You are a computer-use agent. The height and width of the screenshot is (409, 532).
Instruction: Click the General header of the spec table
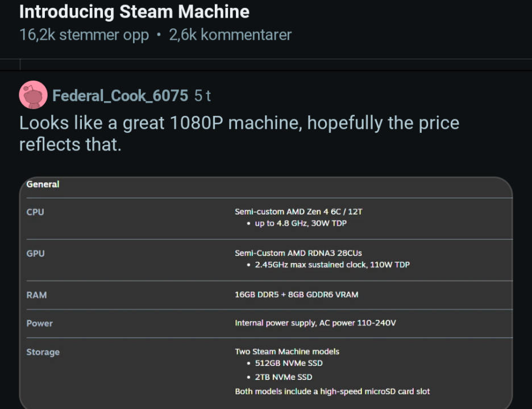tap(43, 184)
